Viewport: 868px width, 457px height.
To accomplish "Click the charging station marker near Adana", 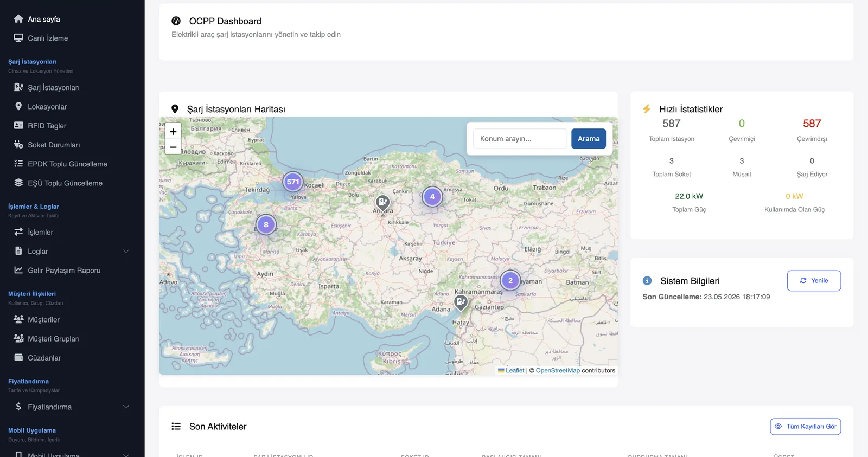I will (x=461, y=302).
